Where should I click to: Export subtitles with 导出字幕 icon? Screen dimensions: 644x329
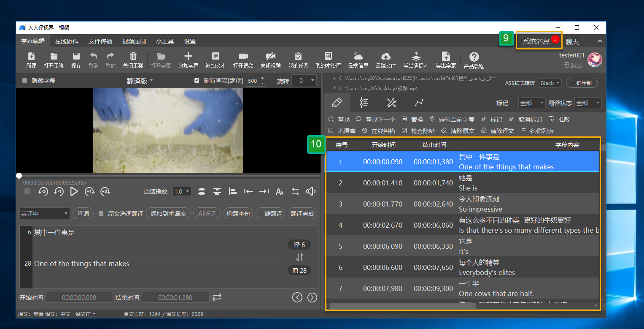coord(446,59)
